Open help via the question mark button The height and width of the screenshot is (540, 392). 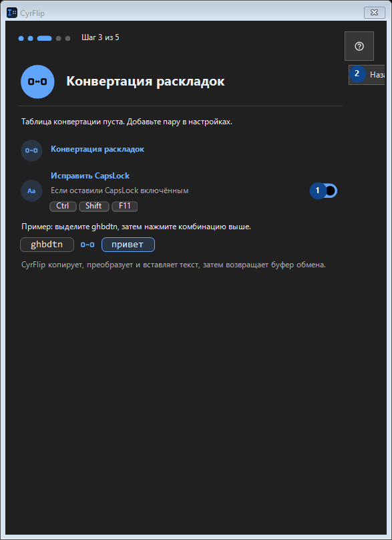359,46
